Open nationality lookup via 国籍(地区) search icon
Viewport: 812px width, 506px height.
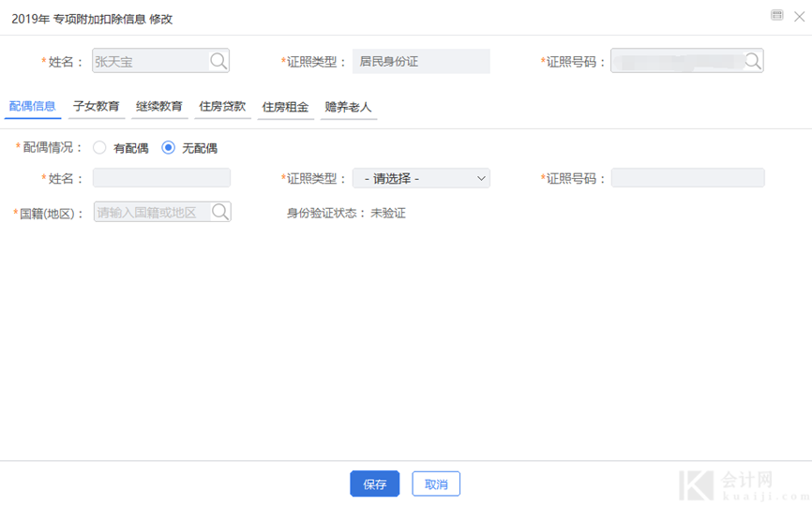click(x=220, y=212)
